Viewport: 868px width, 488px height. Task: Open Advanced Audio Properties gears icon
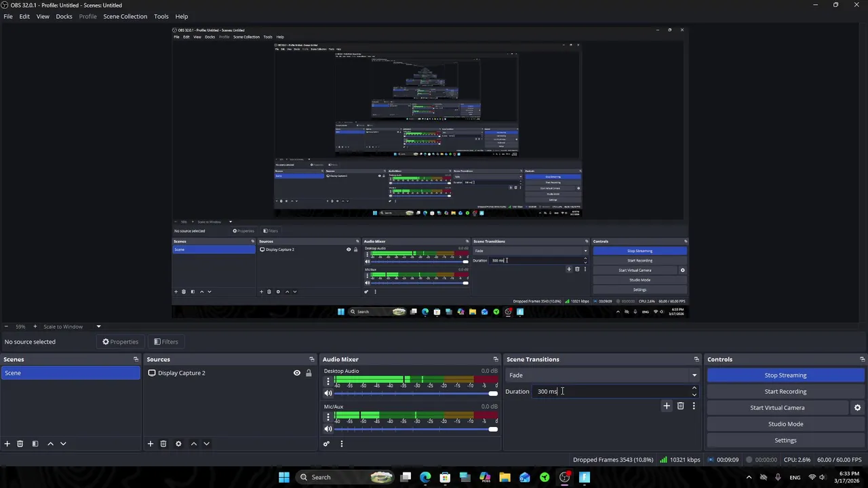click(x=326, y=444)
